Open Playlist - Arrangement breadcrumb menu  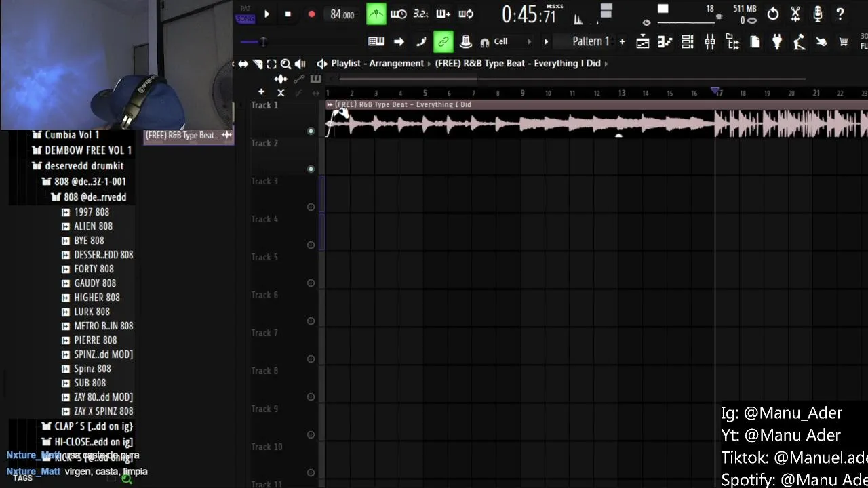[x=378, y=63]
